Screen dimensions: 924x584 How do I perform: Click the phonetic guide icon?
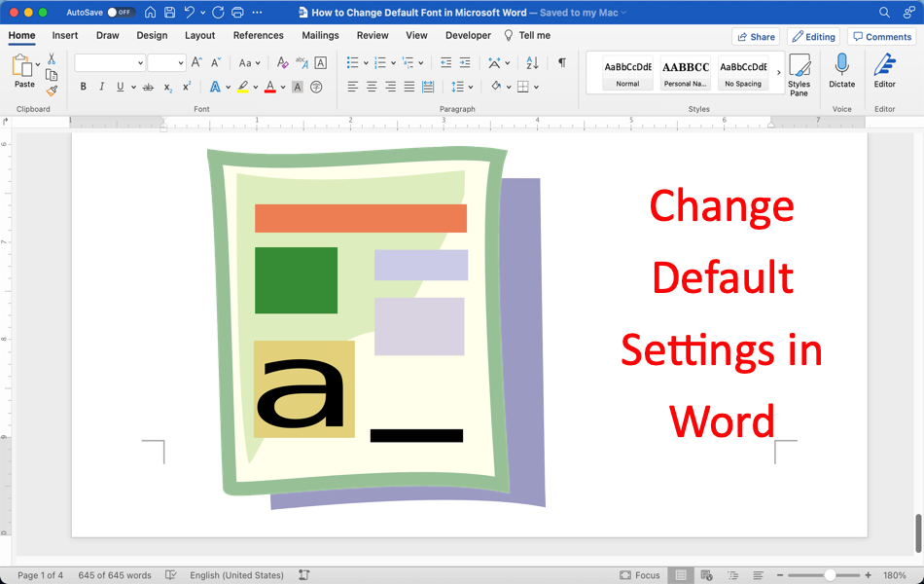[x=302, y=62]
